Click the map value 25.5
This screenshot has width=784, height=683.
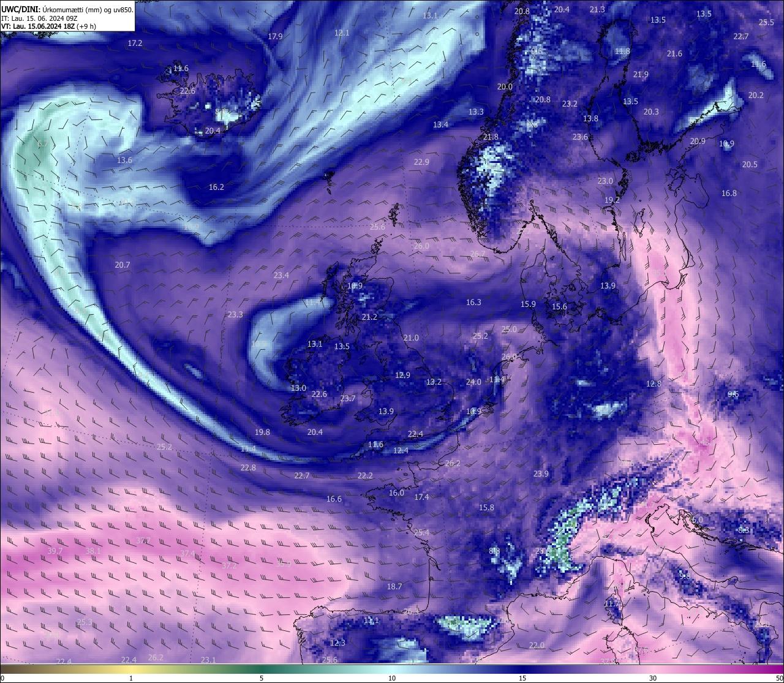click(x=766, y=22)
